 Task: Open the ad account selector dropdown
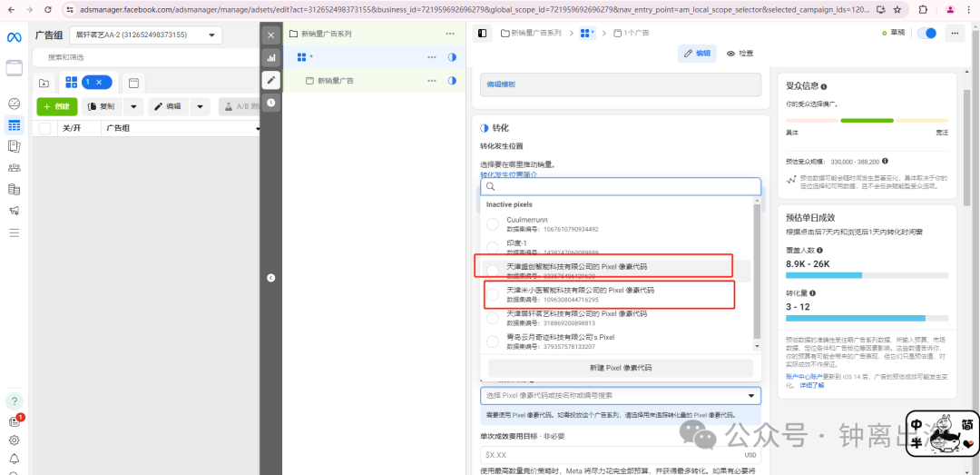145,35
